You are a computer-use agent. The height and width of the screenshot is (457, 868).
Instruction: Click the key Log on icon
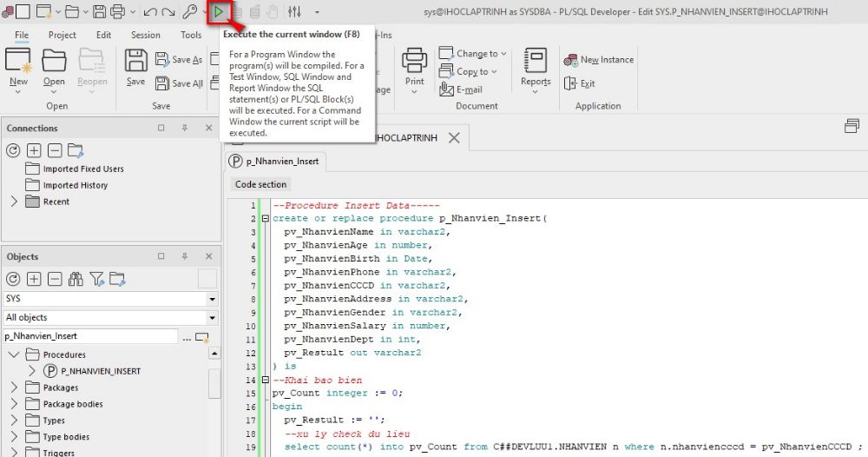[x=190, y=11]
